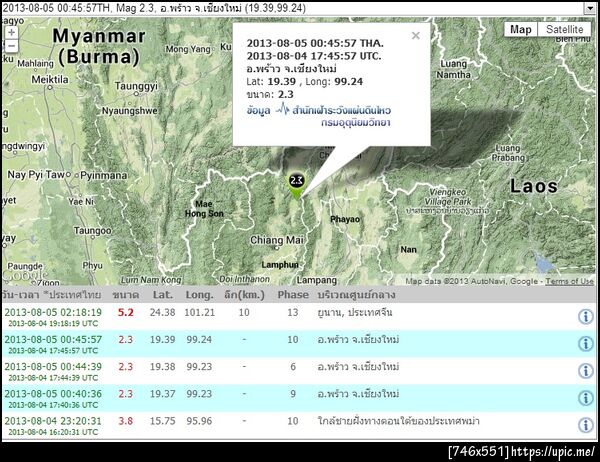Click Mae Hong Son label on map
Viewport: 600px width, 462px height.
(204, 209)
